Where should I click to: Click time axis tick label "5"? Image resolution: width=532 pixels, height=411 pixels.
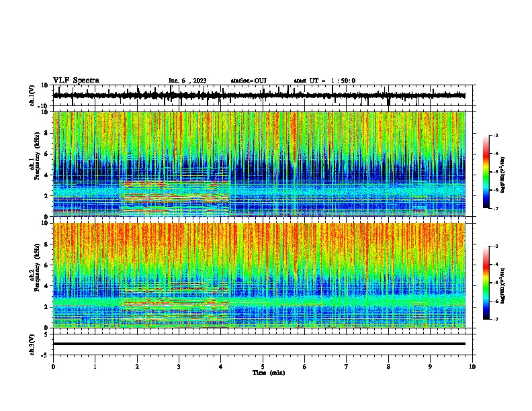(x=263, y=367)
